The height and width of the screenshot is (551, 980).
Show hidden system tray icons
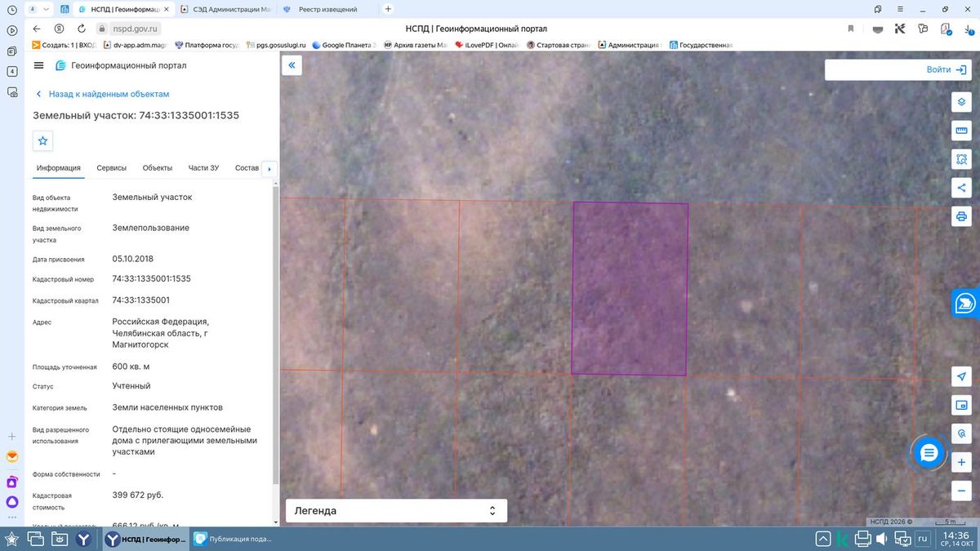(822, 539)
